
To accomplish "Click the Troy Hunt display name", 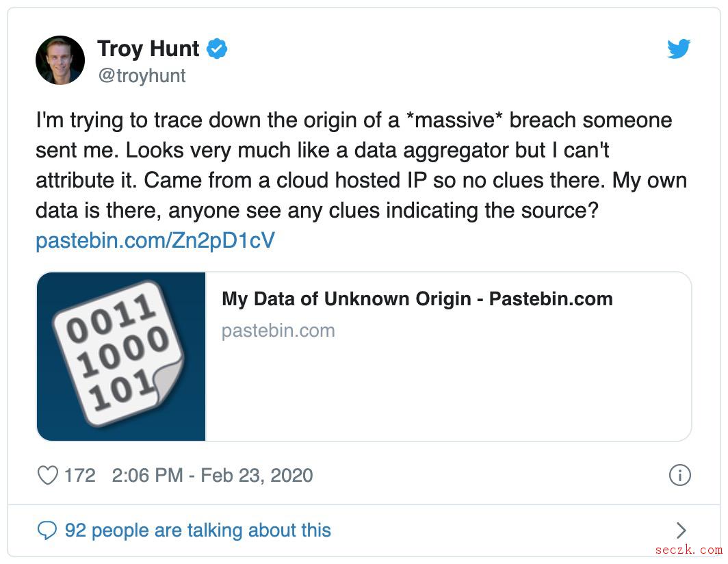I will (148, 49).
